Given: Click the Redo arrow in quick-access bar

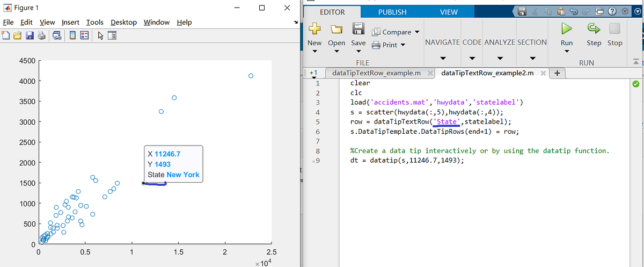Looking at the screenshot, I should point(587,12).
